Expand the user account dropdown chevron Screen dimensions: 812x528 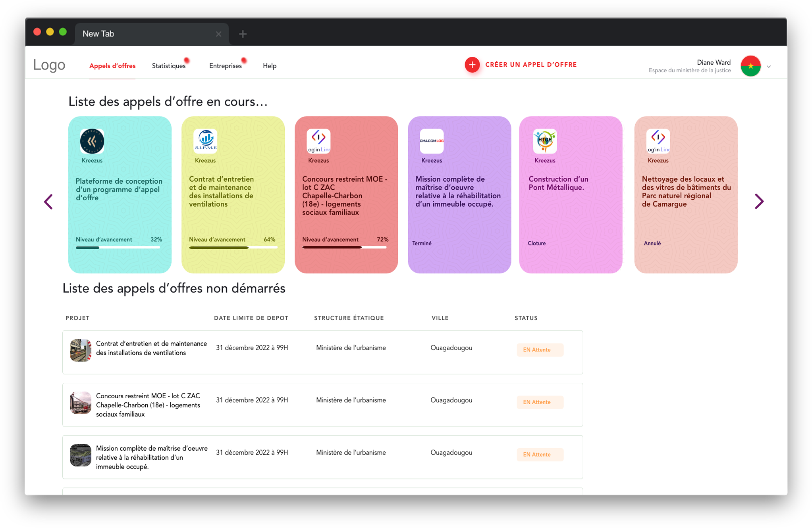769,67
